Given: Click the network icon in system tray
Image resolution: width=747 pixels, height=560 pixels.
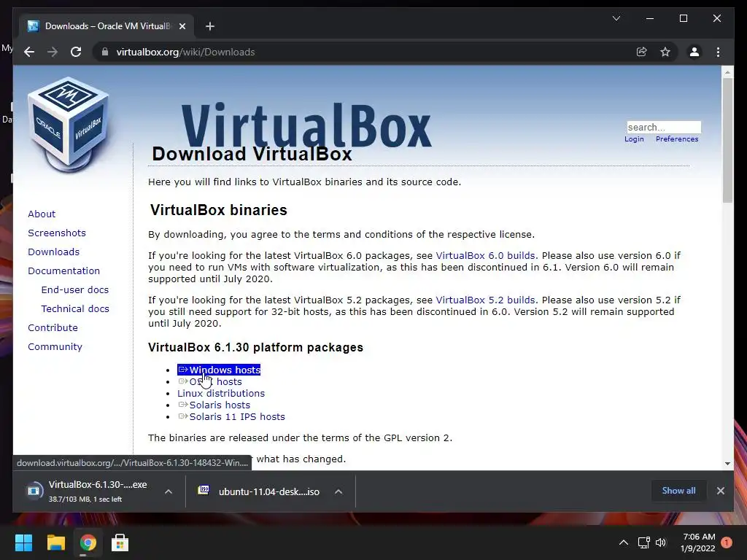Looking at the screenshot, I should coord(643,542).
